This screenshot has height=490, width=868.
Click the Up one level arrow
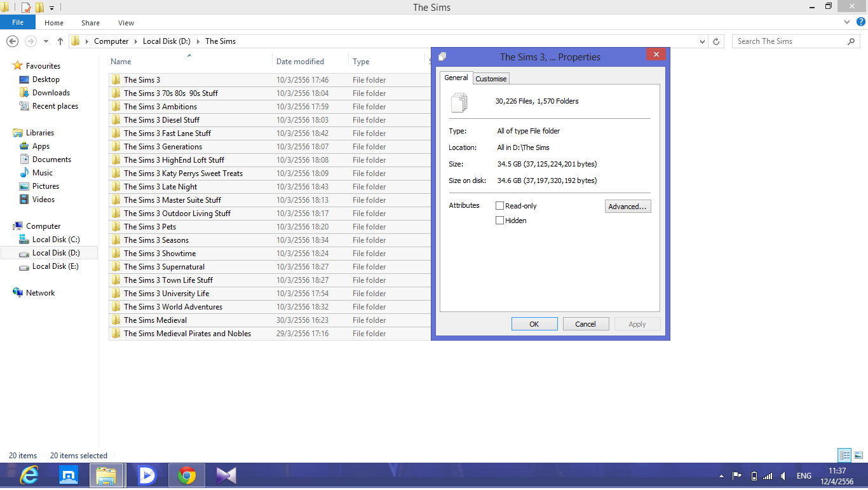coord(60,41)
